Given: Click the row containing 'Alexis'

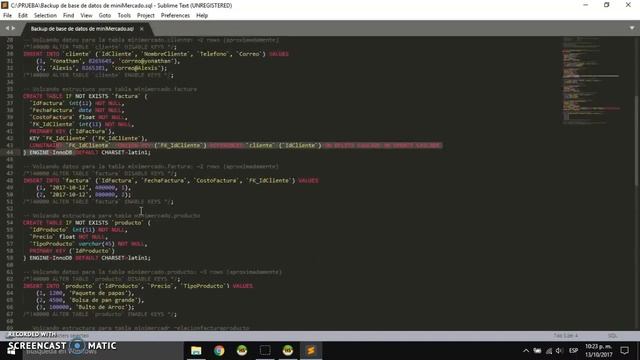Looking at the screenshot, I should [x=102, y=68].
